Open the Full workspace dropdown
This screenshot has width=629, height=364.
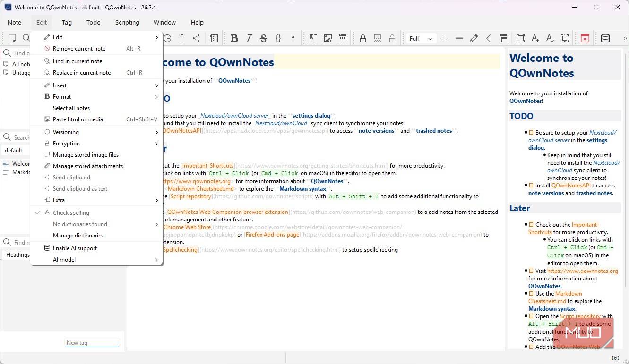click(x=421, y=39)
